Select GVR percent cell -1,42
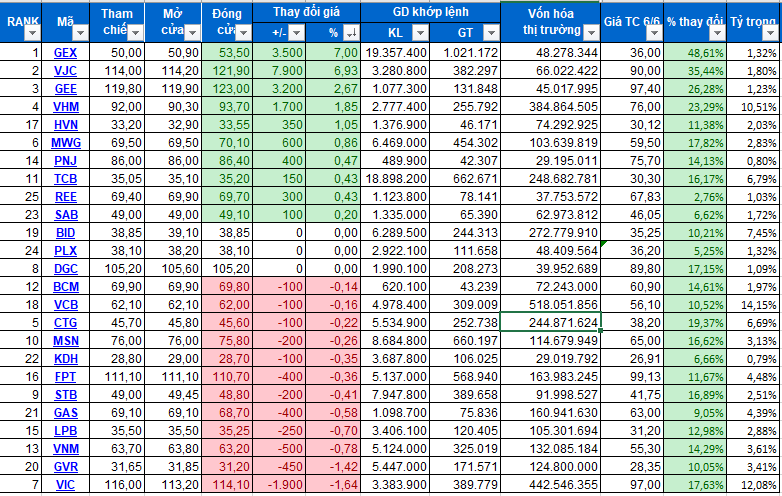 point(333,467)
